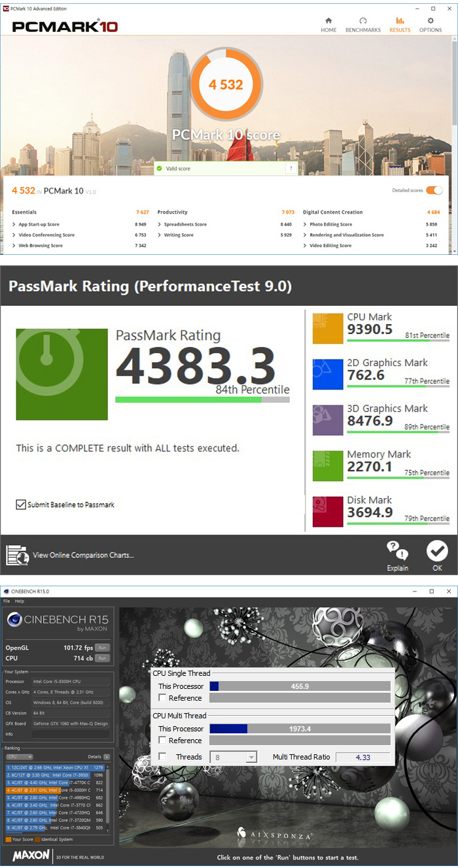
Task: Click the valid score question mark
Action: coord(290,169)
